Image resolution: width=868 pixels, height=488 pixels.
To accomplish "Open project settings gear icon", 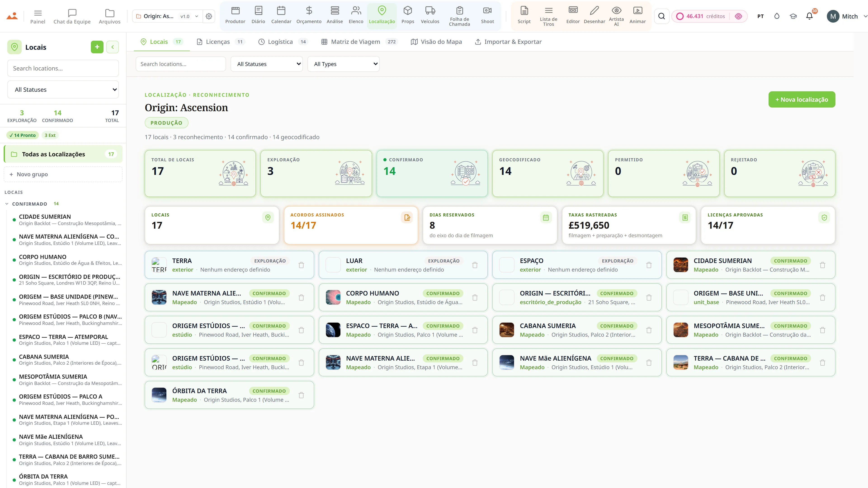I will (209, 16).
